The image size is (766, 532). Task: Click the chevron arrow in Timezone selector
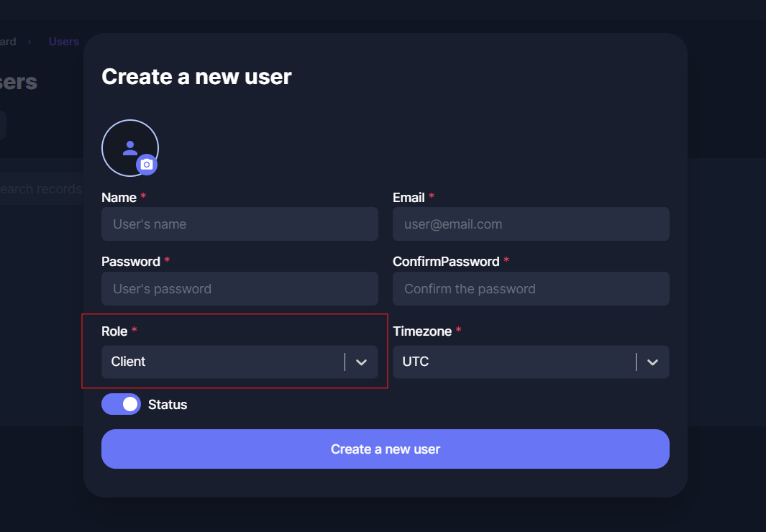[x=652, y=362]
